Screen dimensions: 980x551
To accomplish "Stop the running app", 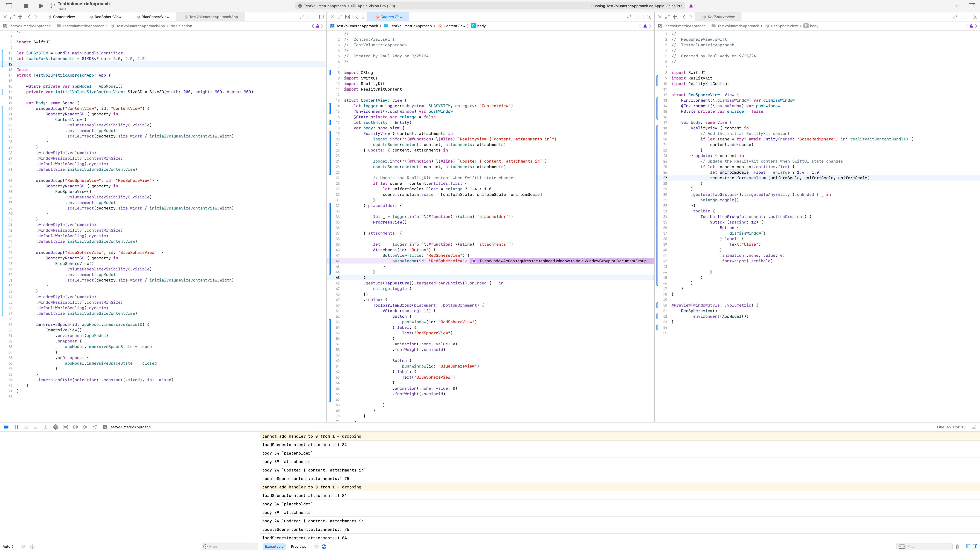I will pyautogui.click(x=26, y=6).
